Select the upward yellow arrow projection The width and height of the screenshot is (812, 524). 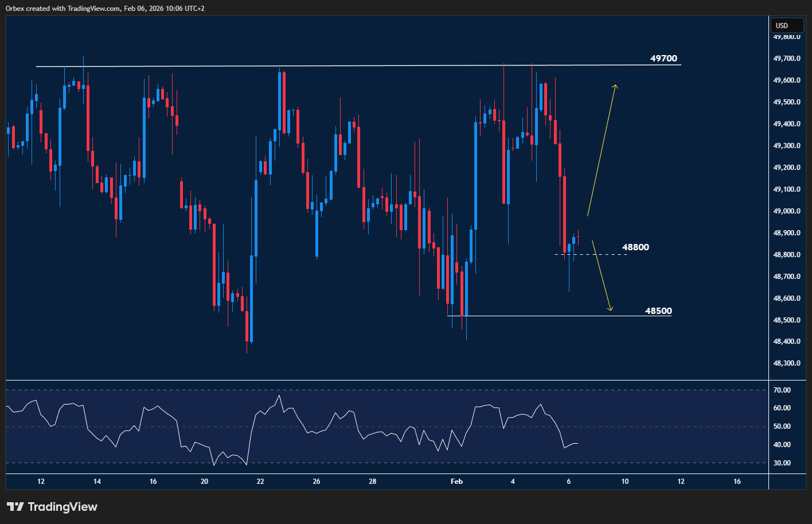click(602, 149)
